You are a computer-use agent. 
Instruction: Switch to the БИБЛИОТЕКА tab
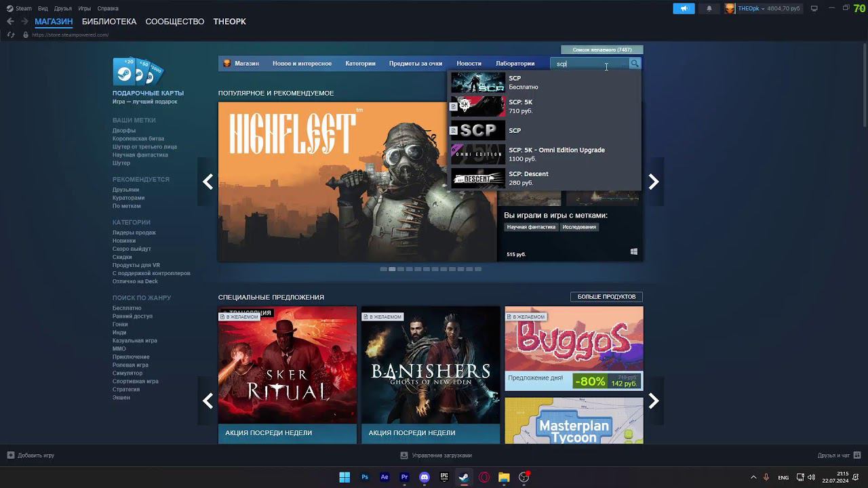click(109, 22)
